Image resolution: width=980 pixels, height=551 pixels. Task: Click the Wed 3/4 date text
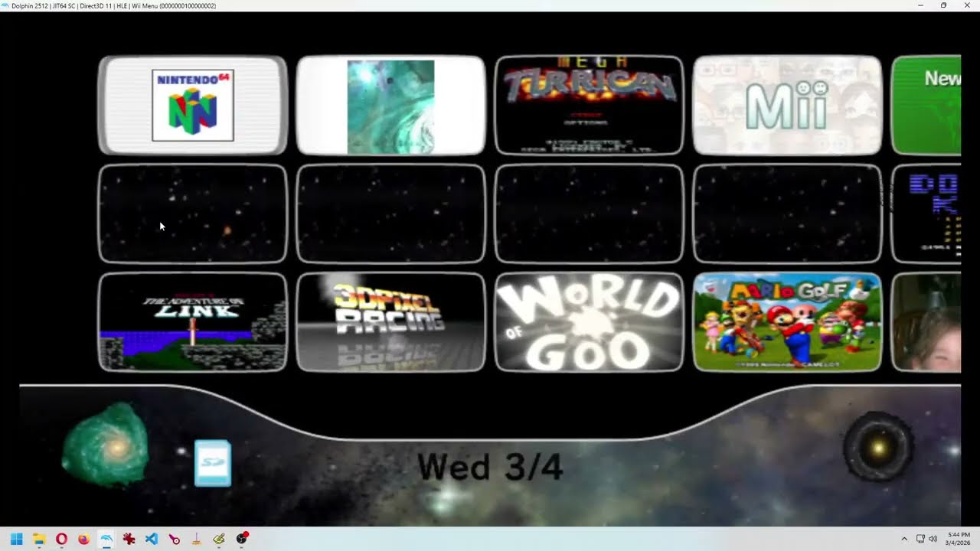pos(490,467)
